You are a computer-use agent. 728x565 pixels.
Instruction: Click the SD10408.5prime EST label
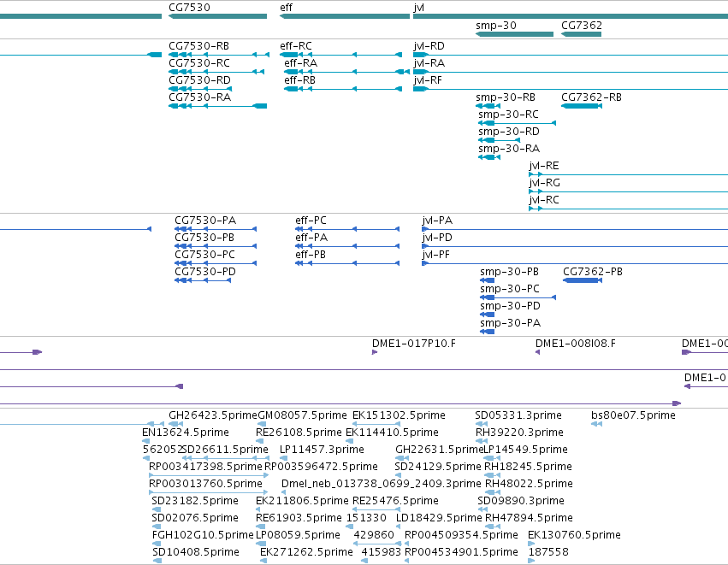pos(196,552)
